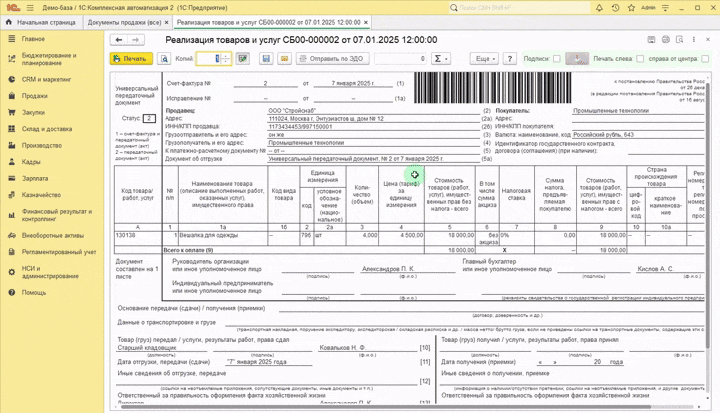Click Отправить по ЭДО button
This screenshot has width=720, height=413.
click(333, 59)
